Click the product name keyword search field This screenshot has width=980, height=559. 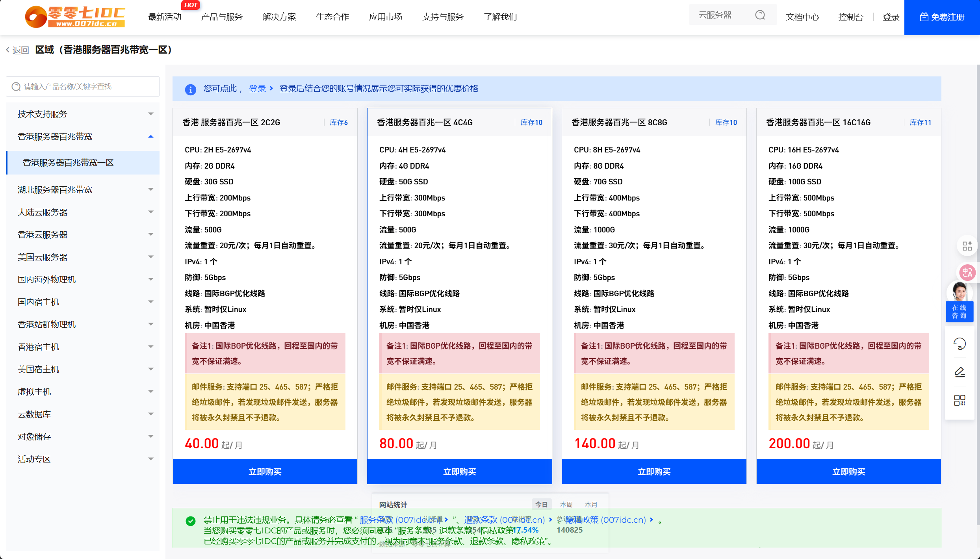coord(83,86)
